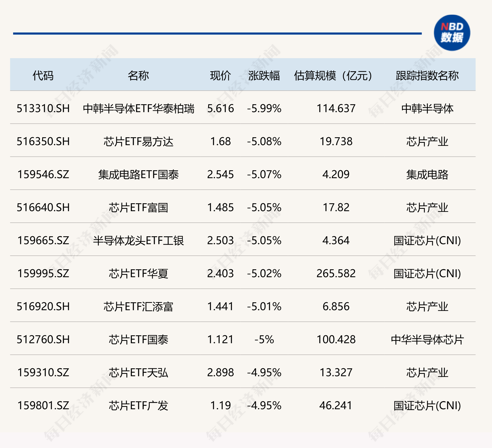Click change value -5.02%
The width and height of the screenshot is (492, 448).
pyautogui.click(x=264, y=274)
